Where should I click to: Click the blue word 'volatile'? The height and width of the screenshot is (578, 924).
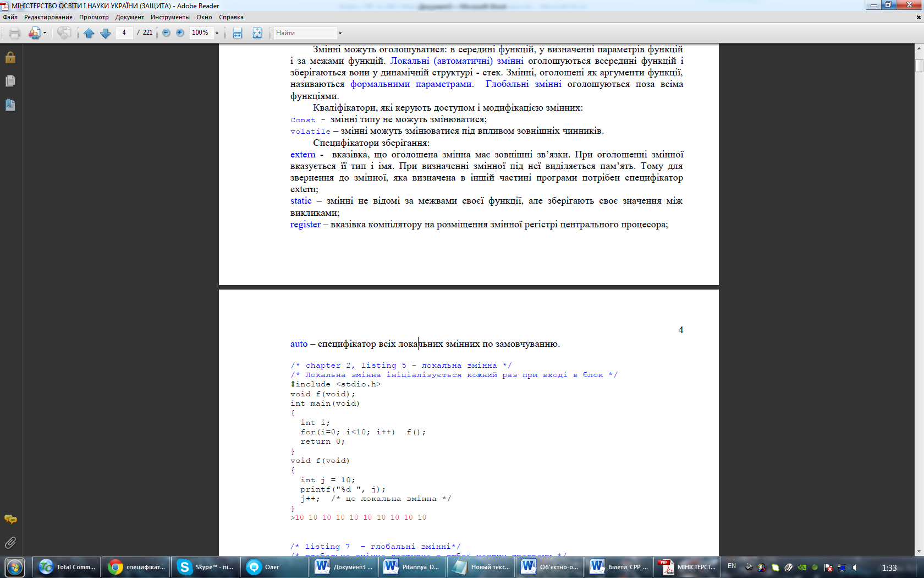[310, 132]
